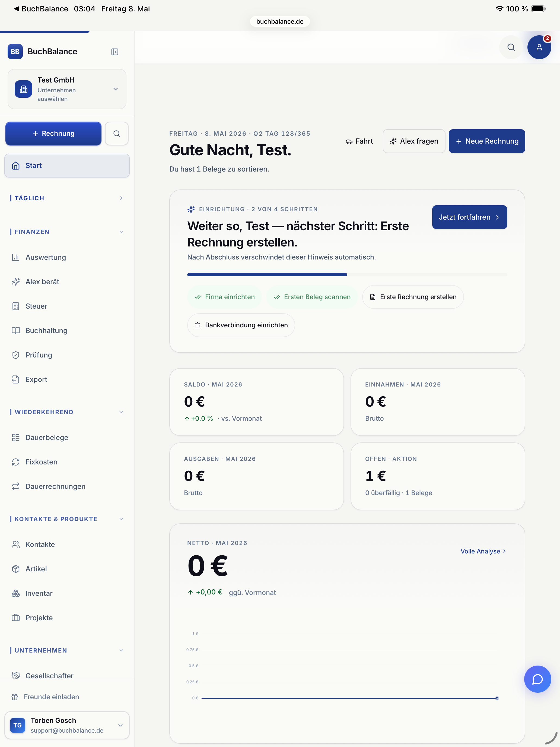Select the Ersten Beleg scannen step chip
The width and height of the screenshot is (560, 747).
[x=312, y=297]
